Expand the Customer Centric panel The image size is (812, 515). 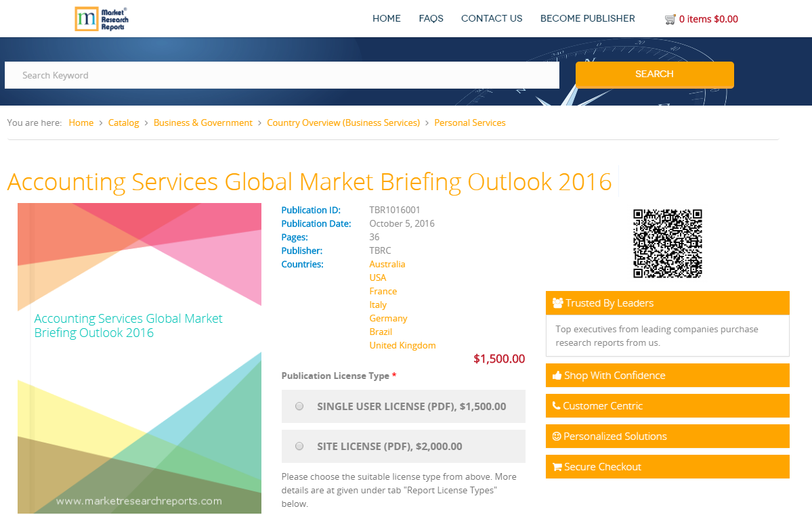668,406
